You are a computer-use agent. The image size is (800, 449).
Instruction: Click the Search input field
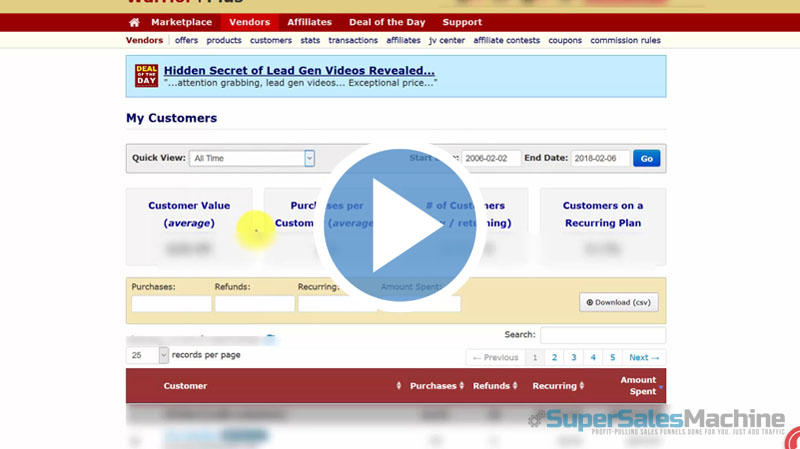[602, 335]
